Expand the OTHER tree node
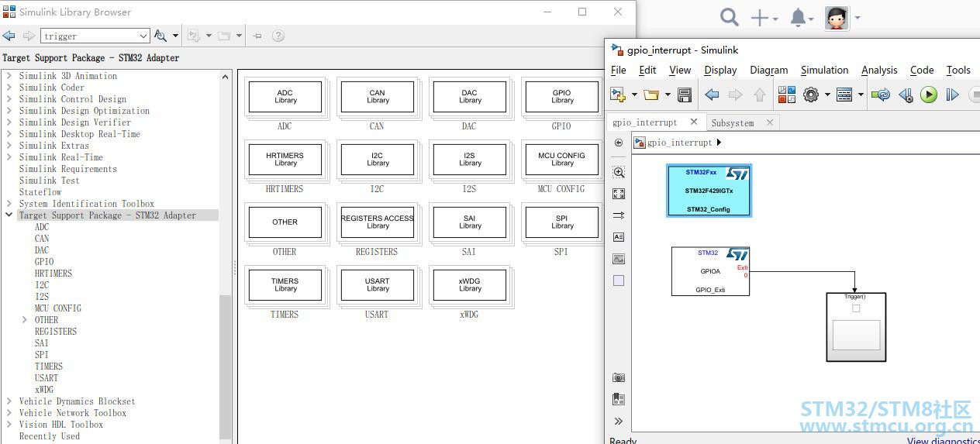Screen dimensions: 980x444 point(25,320)
